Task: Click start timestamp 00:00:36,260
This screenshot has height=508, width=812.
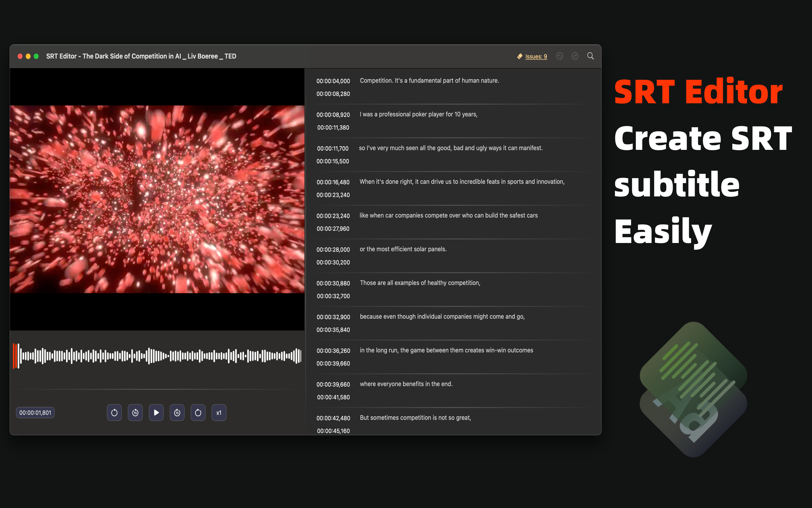Action: [x=333, y=351]
